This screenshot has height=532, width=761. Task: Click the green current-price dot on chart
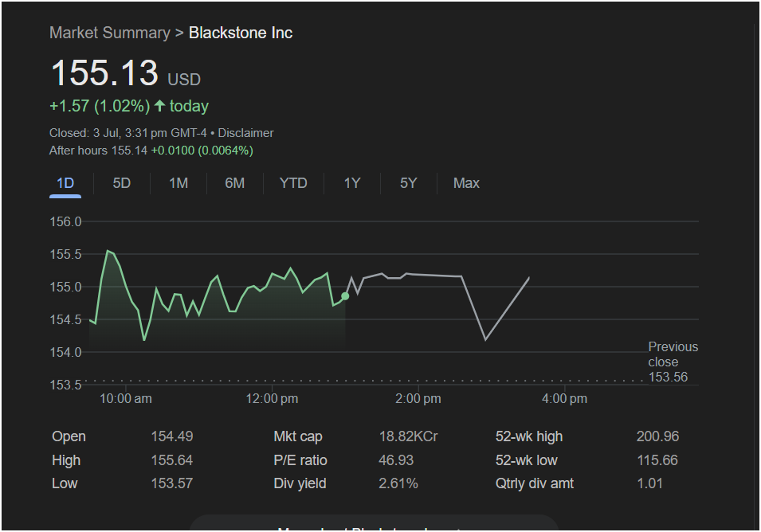pos(345,295)
